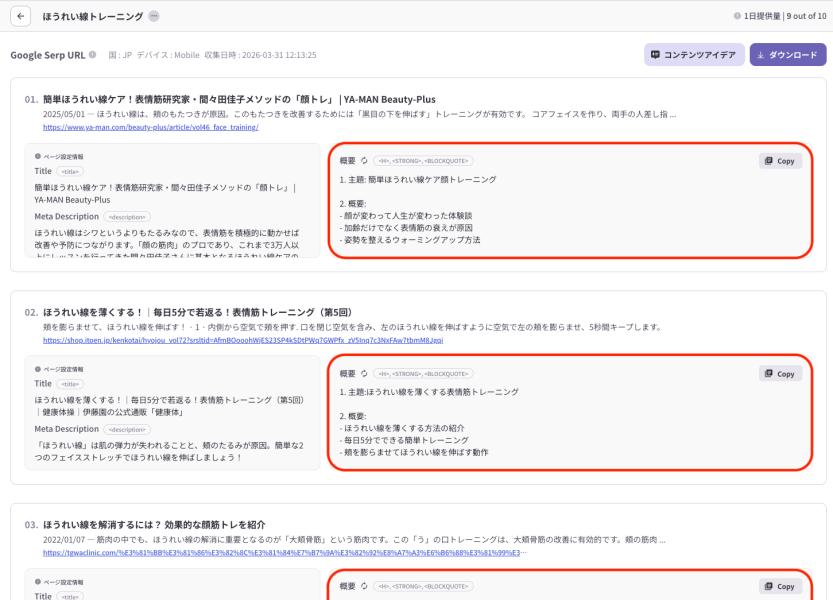Open コンテンツアイデア content ideas
This screenshot has height=600, width=833.
coord(694,55)
